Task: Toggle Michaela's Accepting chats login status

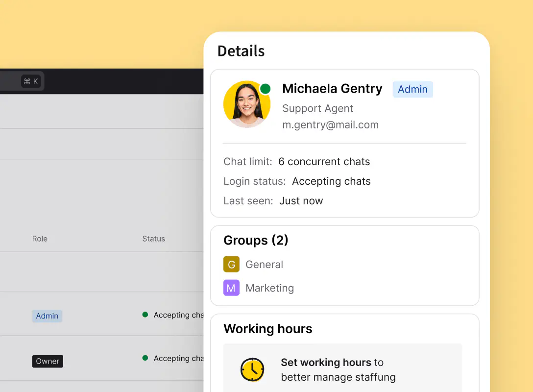Action: 331,181
